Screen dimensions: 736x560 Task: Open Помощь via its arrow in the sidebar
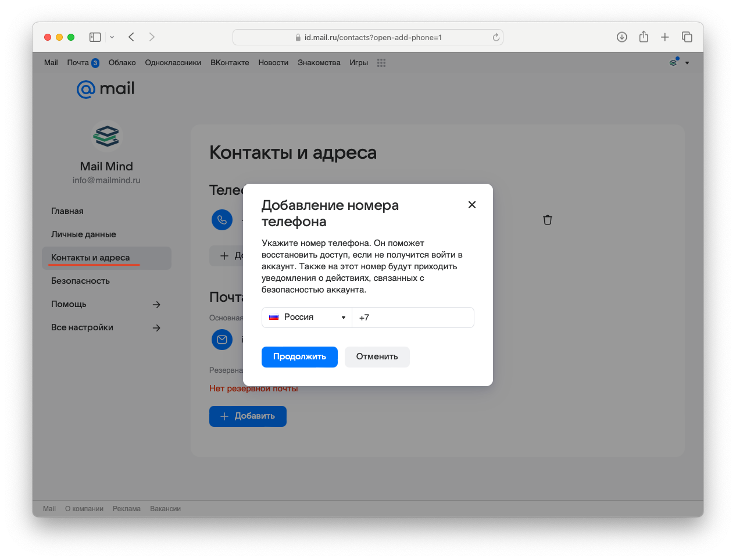(156, 304)
